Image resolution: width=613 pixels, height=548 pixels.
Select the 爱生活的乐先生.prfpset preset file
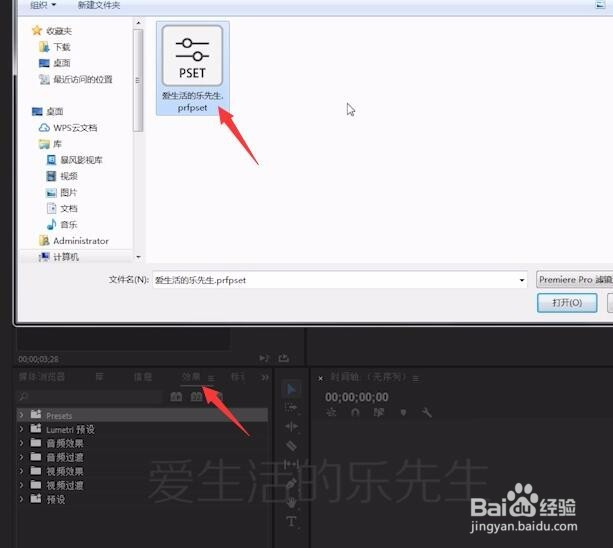tap(192, 68)
